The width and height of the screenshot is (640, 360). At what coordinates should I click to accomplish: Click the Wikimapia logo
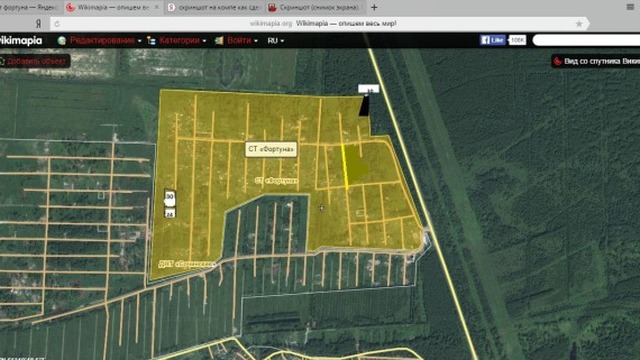click(20, 40)
